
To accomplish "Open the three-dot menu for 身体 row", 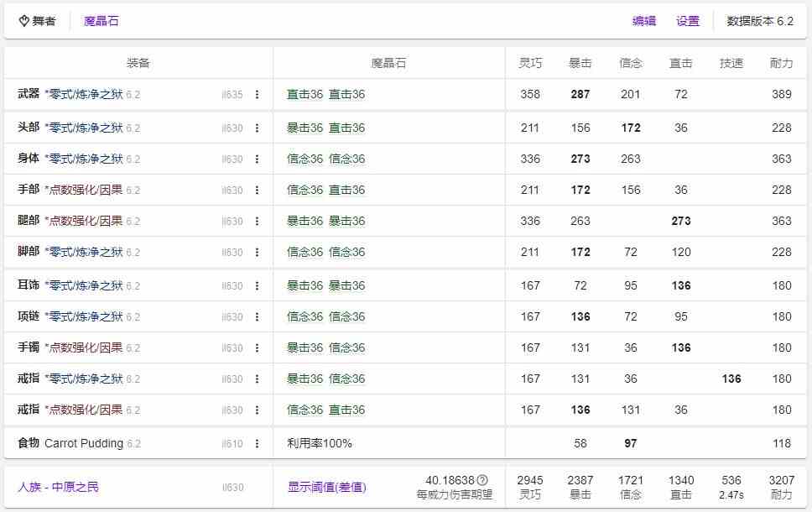I will pyautogui.click(x=257, y=159).
